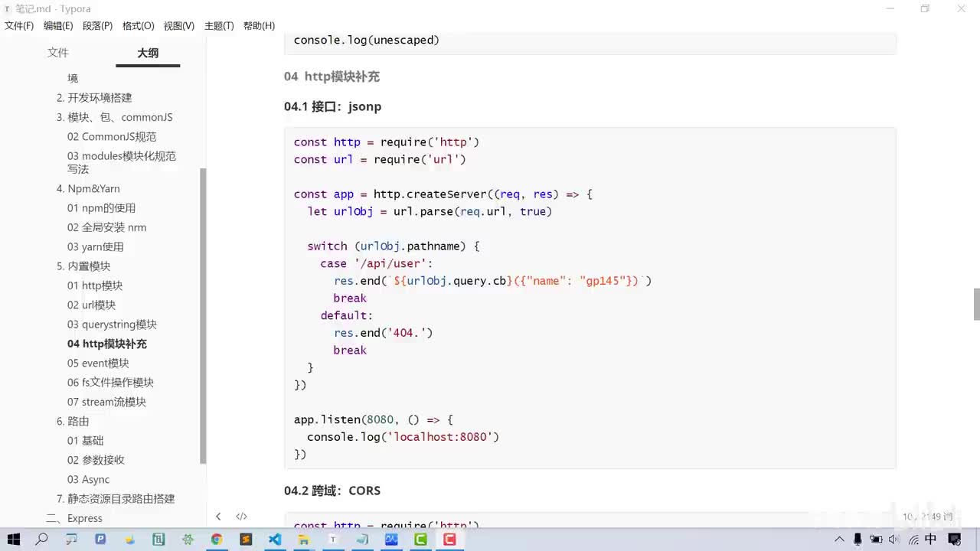Toggle source code mode icon
980x551 pixels.
[x=241, y=517]
